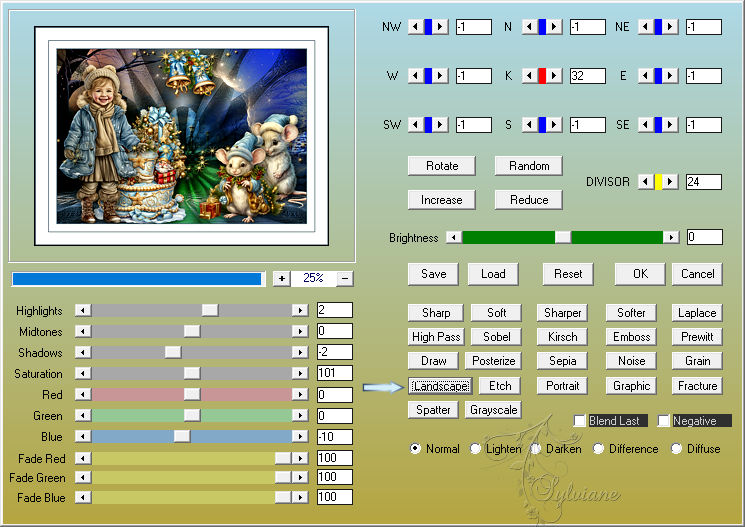Save the current filter settings
This screenshot has width=745, height=527.
coord(433,274)
